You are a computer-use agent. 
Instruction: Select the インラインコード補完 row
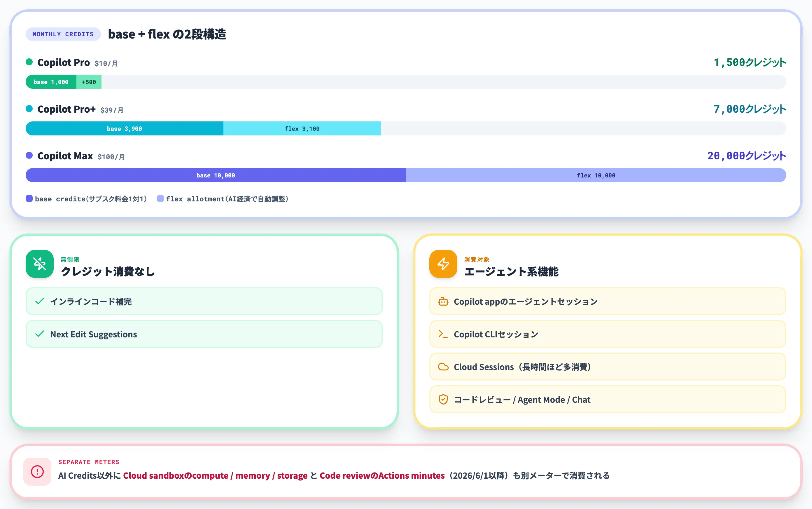(x=204, y=301)
